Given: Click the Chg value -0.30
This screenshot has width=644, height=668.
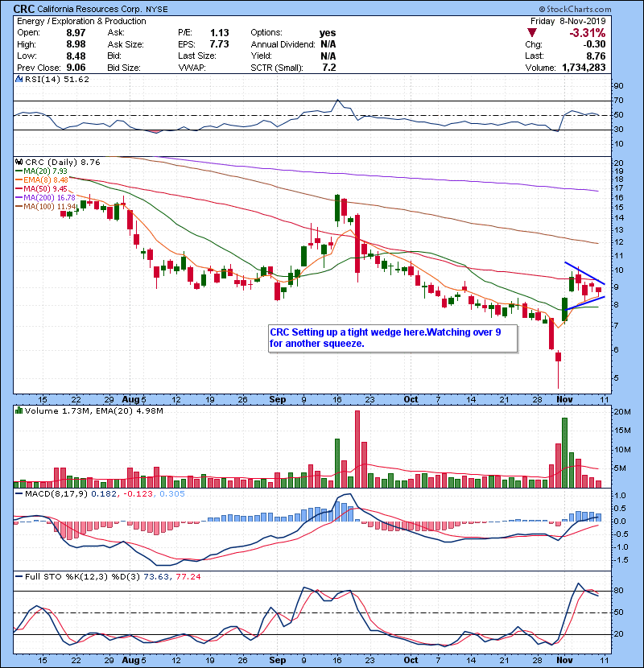Looking at the screenshot, I should [594, 44].
